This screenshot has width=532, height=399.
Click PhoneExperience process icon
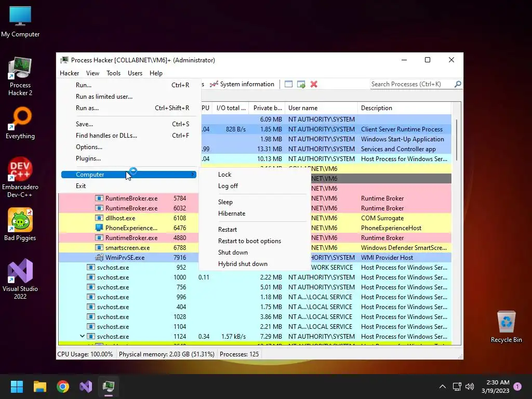click(99, 228)
